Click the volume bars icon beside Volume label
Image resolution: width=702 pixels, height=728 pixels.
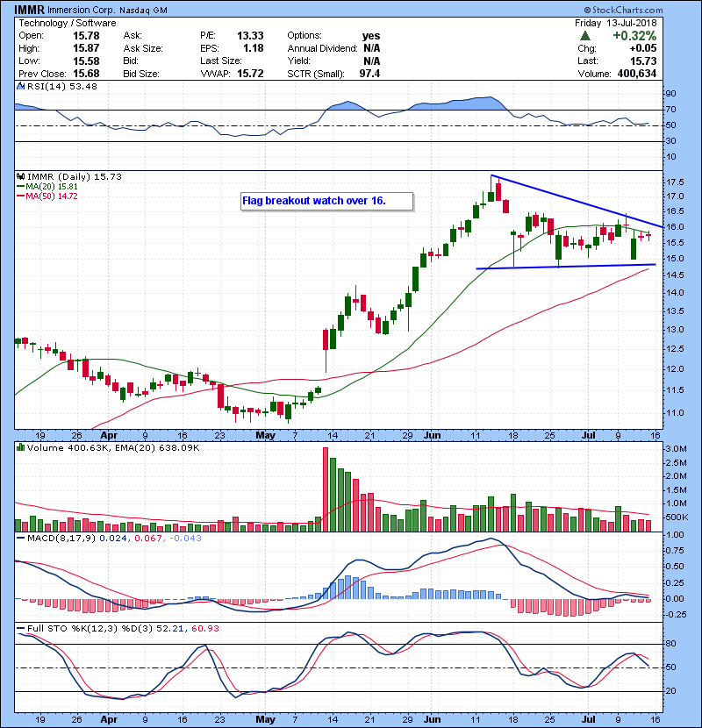click(x=20, y=447)
